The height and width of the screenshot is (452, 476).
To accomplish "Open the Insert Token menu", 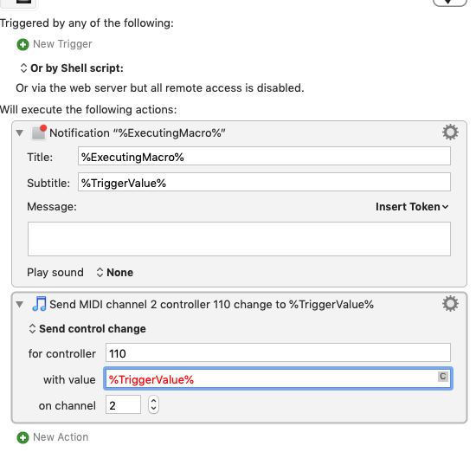I will [412, 207].
